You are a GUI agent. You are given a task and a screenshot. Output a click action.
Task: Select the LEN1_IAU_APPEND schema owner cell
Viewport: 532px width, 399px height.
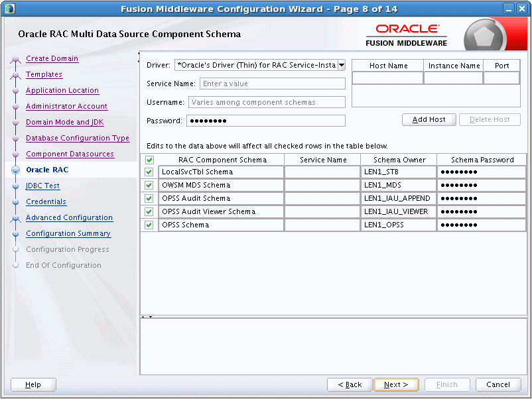(399, 198)
